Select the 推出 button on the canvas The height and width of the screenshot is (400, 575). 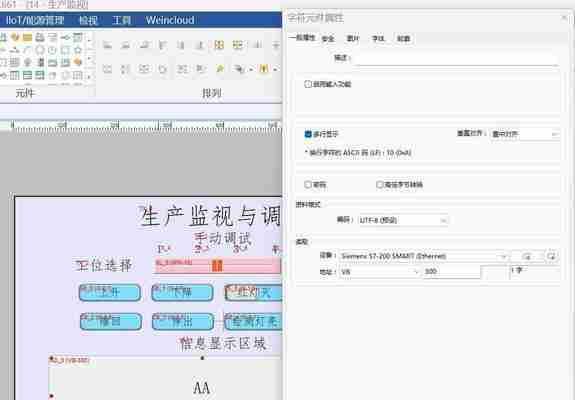pyautogui.click(x=183, y=322)
